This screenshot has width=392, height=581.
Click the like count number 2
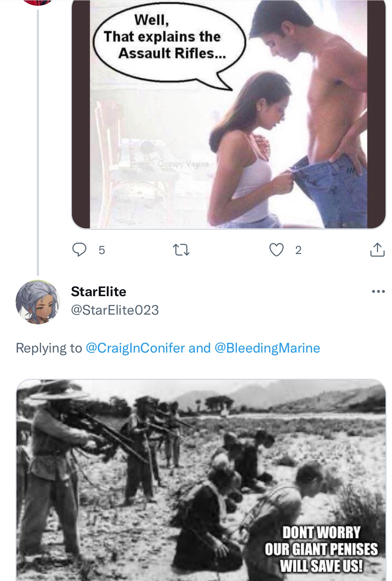point(298,250)
